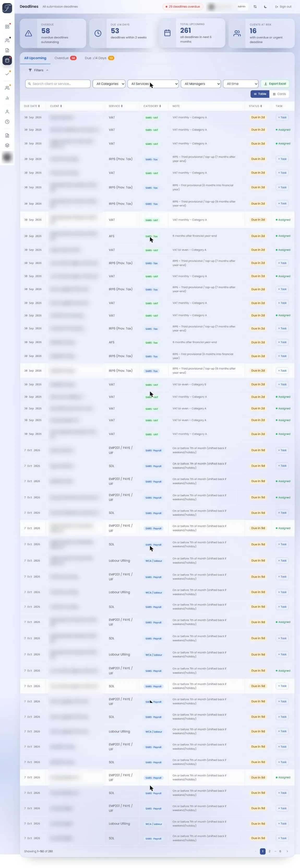
Task: Click the funnel icon beside Filters
Action: coord(30,70)
